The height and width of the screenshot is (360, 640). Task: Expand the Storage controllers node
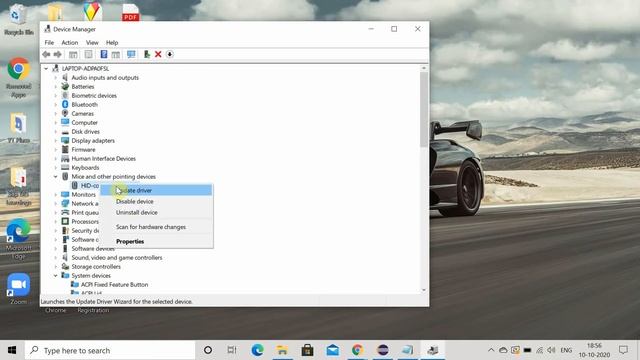click(x=56, y=267)
